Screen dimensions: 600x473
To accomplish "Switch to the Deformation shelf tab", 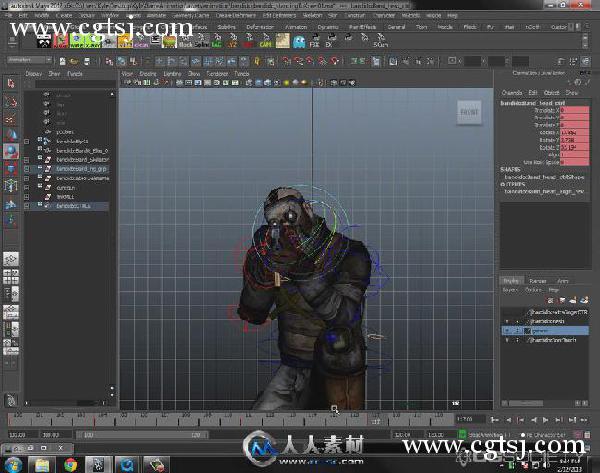I will click(x=260, y=27).
